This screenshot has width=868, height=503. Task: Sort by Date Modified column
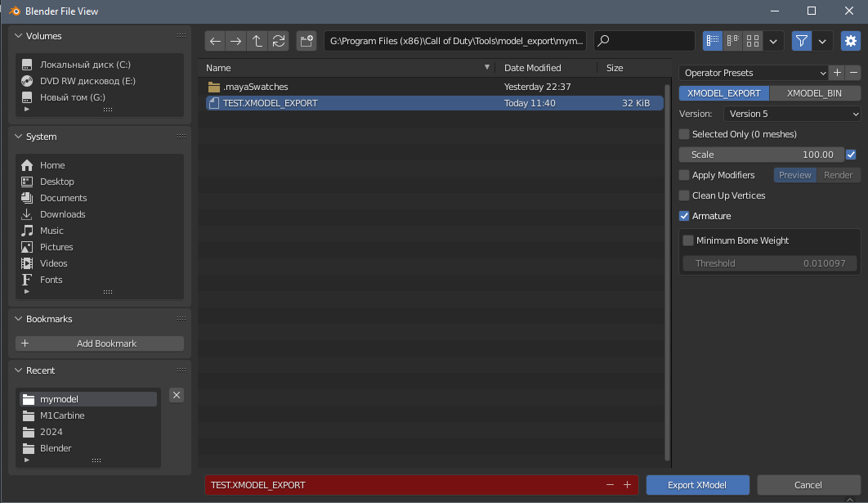pyautogui.click(x=533, y=68)
